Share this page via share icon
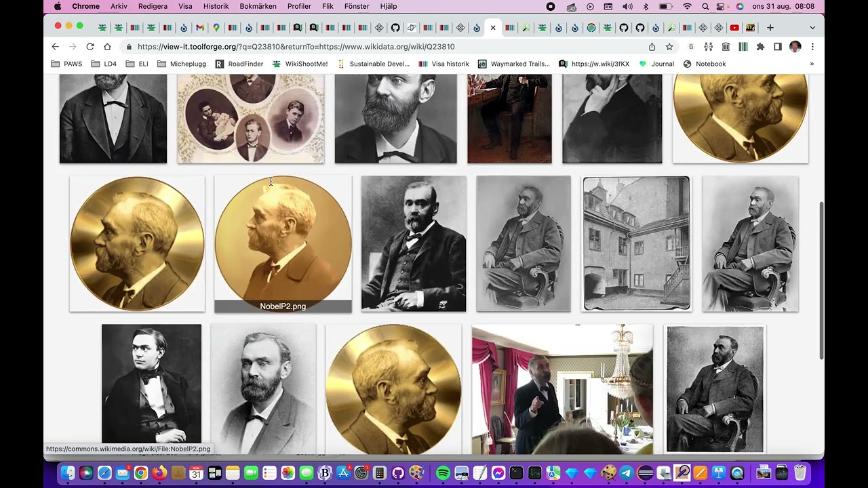The height and width of the screenshot is (488, 868). 652,47
